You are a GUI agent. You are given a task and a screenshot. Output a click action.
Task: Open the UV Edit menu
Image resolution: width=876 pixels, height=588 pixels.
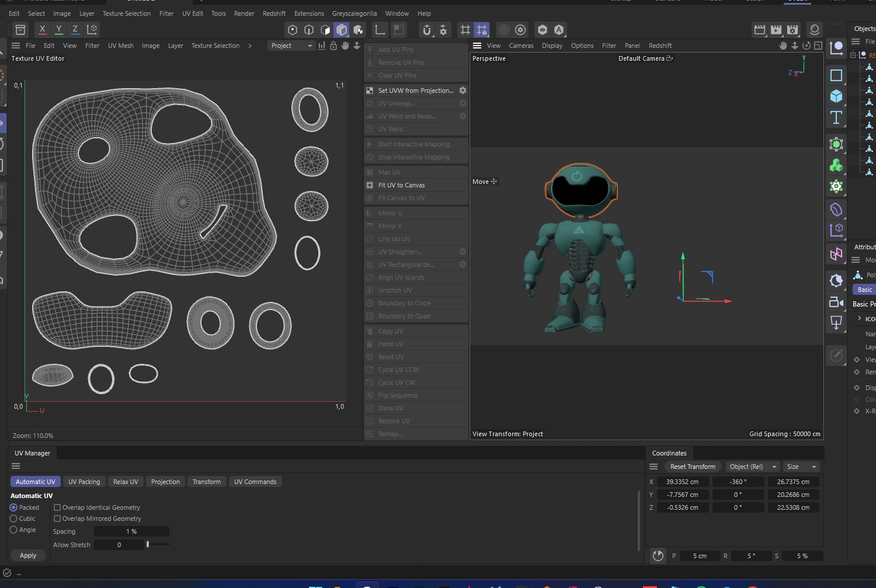(193, 13)
